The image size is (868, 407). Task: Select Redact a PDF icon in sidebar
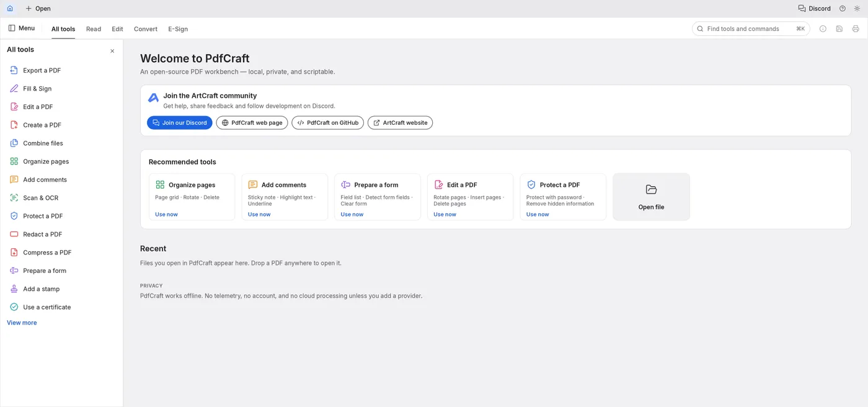14,234
